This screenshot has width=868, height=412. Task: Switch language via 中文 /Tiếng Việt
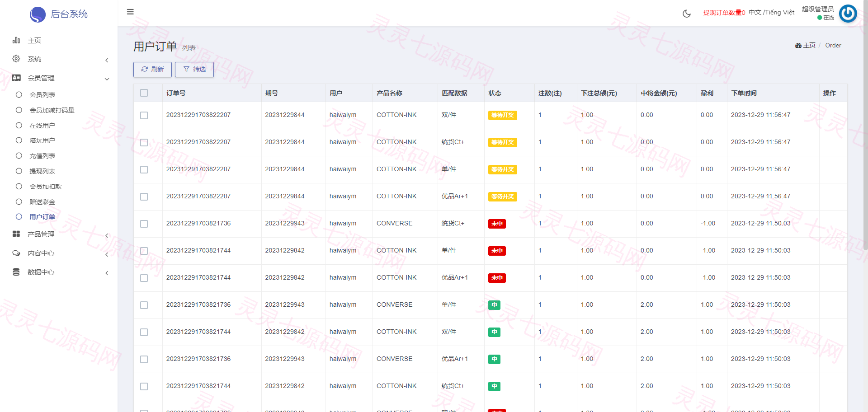771,12
